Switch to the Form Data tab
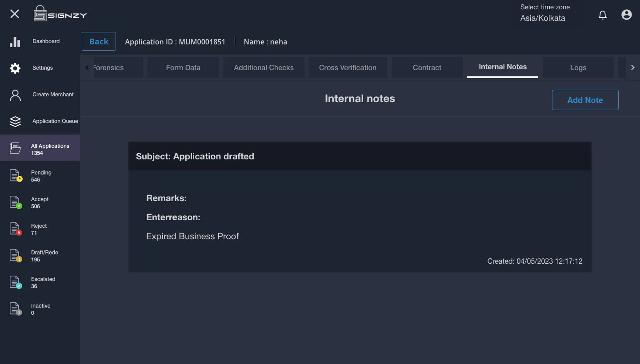Screen dimensions: 640x364 point(183,67)
